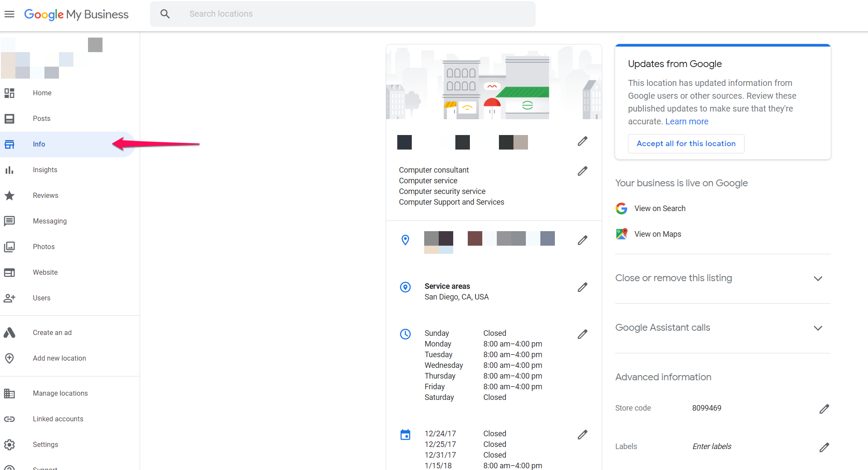The image size is (868, 470).
Task: Click the Posts icon in sidebar
Action: [9, 118]
